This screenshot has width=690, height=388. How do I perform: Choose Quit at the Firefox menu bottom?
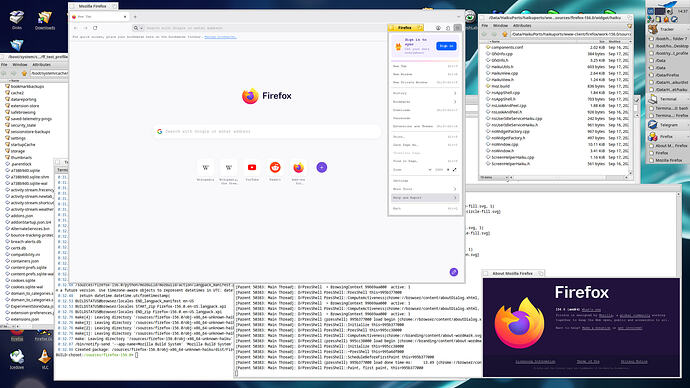pos(425,209)
